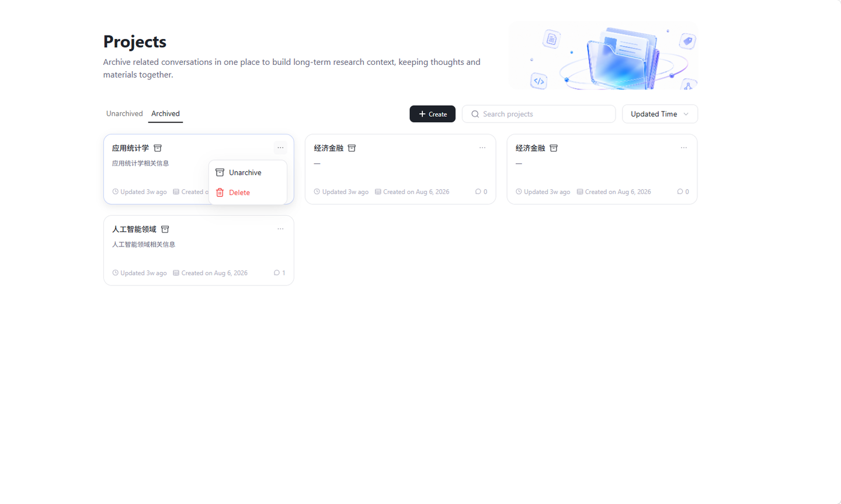The width and height of the screenshot is (841, 504).
Task: Choose Delete from the context menu
Action: click(x=248, y=192)
